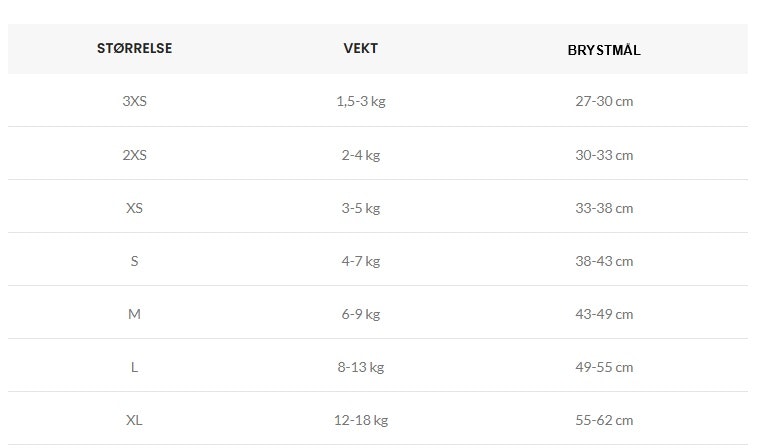Select the L size cell
757x448 pixels.
[x=134, y=367]
